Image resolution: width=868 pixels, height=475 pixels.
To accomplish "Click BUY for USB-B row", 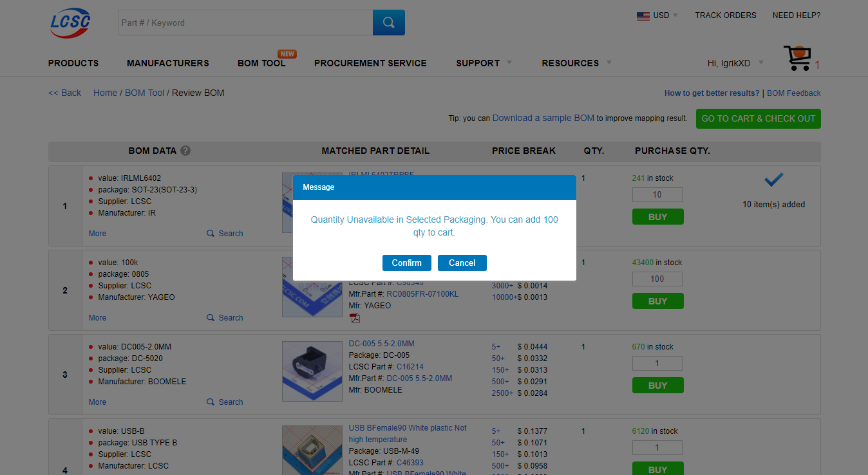I will coord(658,469).
